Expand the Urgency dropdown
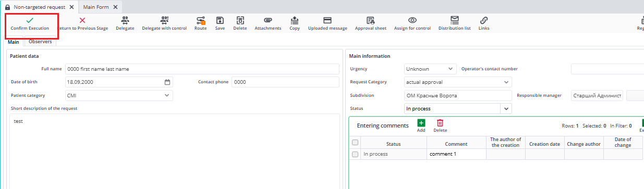The width and height of the screenshot is (644, 189). (x=451, y=69)
